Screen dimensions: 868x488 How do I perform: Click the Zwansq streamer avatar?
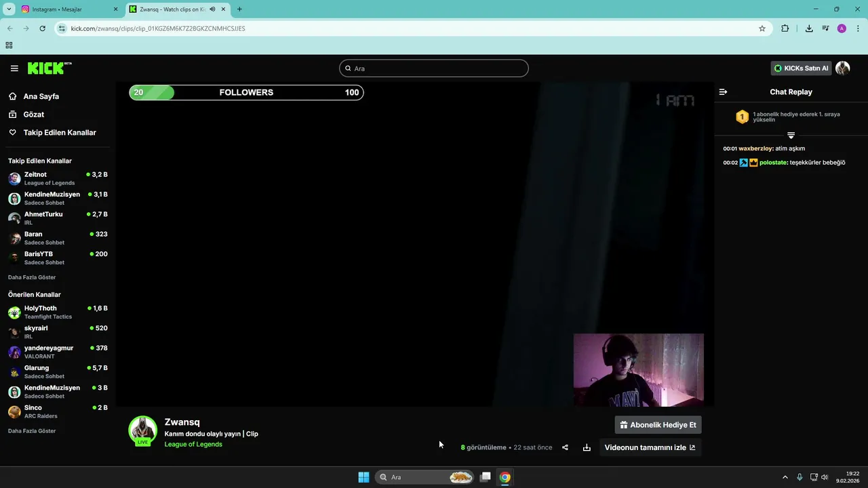[x=142, y=430]
